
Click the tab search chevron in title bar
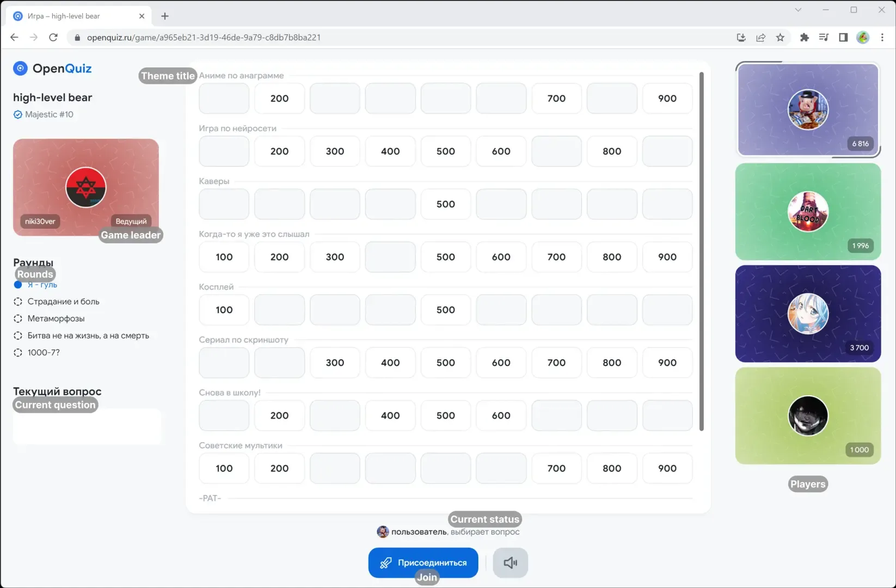click(x=798, y=10)
